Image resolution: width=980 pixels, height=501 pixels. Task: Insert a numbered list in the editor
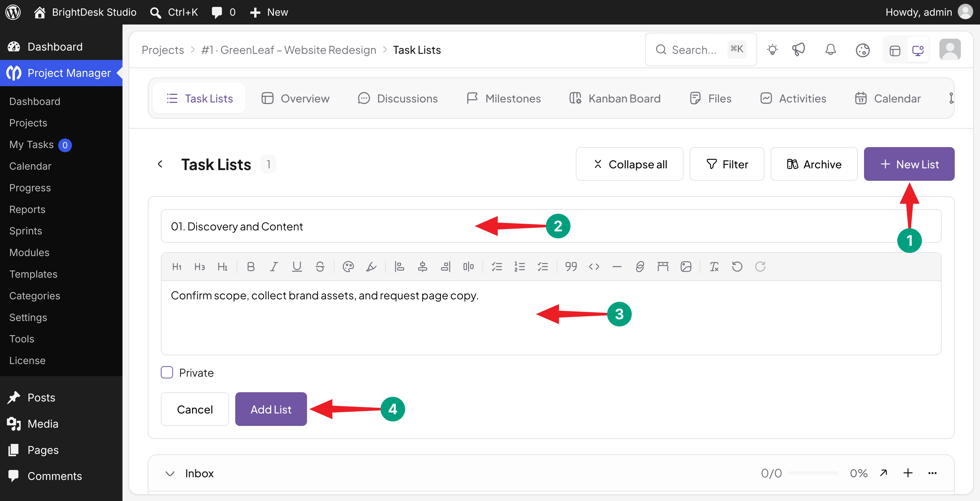(520, 266)
